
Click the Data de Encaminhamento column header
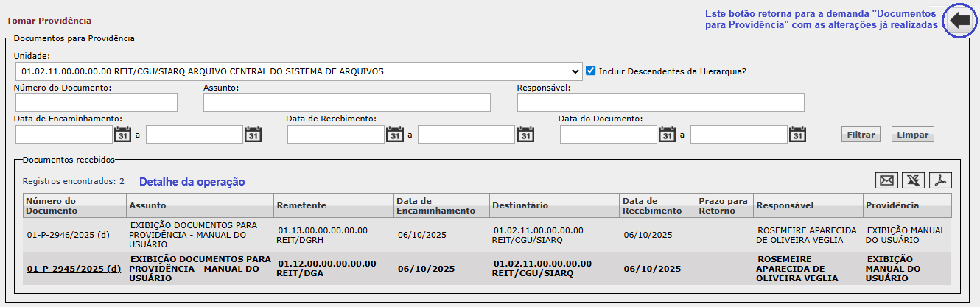click(x=435, y=205)
